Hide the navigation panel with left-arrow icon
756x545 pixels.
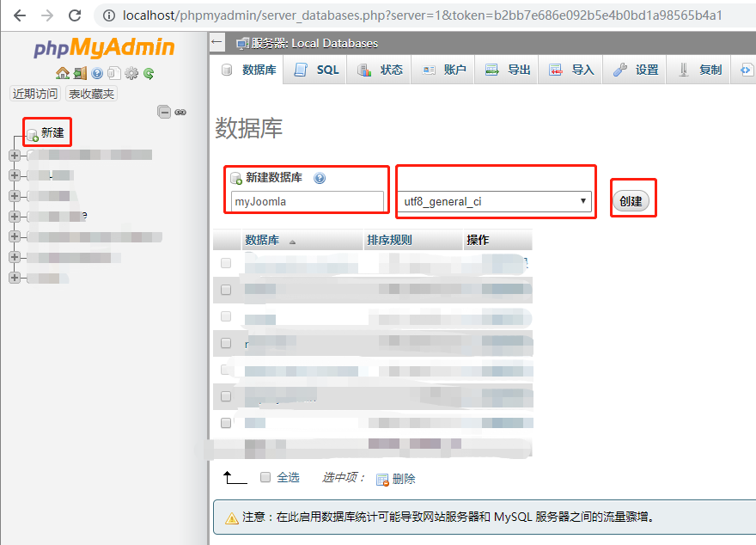pyautogui.click(x=217, y=42)
